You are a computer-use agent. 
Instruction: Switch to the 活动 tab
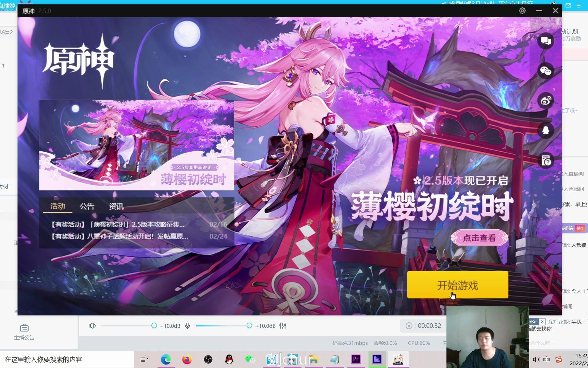pos(58,206)
